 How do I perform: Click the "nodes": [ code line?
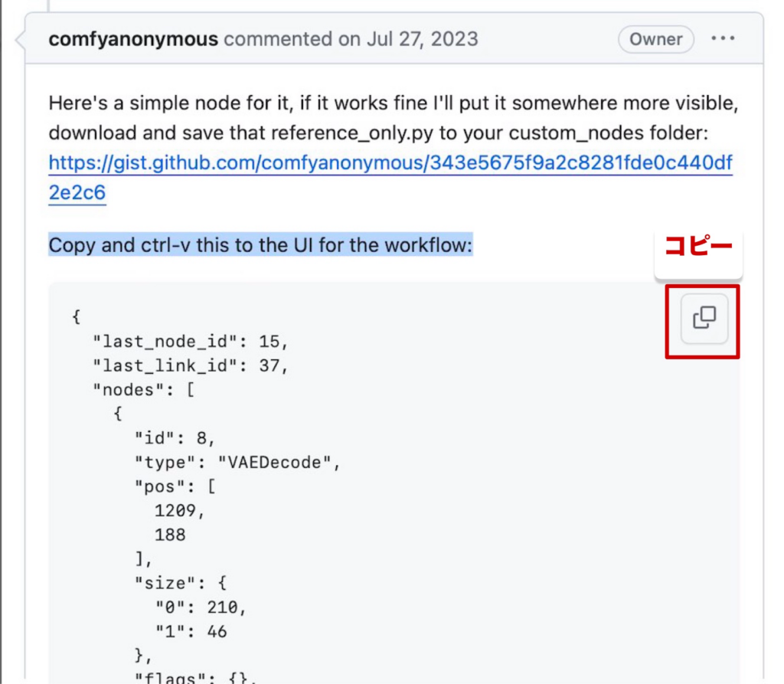144,390
